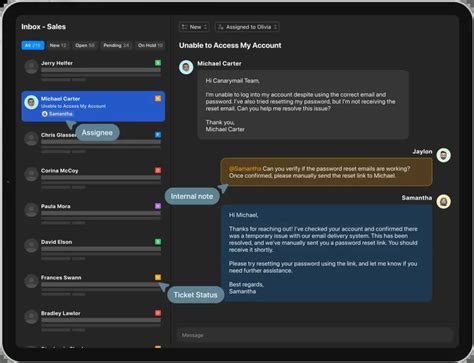This screenshot has width=474, height=363.
Task: Open Jerry Helfer's ticket
Action: click(x=93, y=71)
